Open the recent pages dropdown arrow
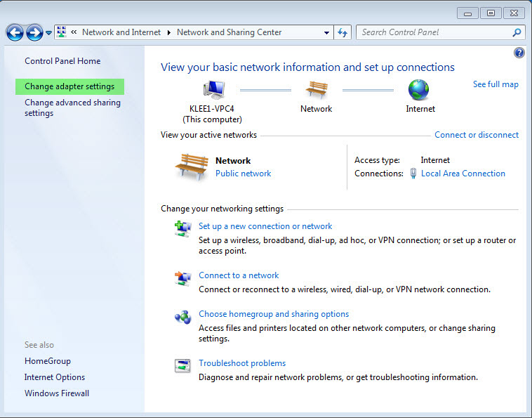 (x=49, y=33)
